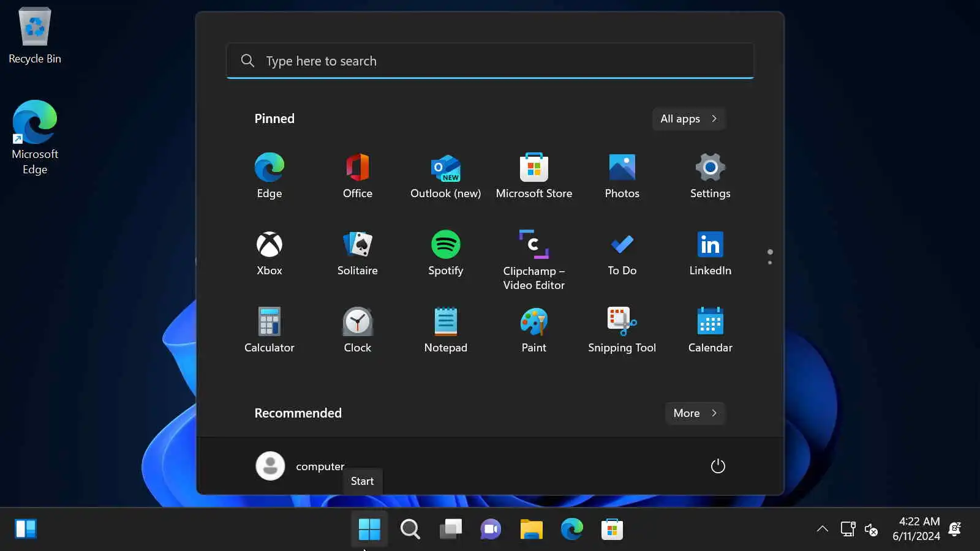Image resolution: width=980 pixels, height=551 pixels.
Task: Show More recommended items
Action: click(695, 413)
